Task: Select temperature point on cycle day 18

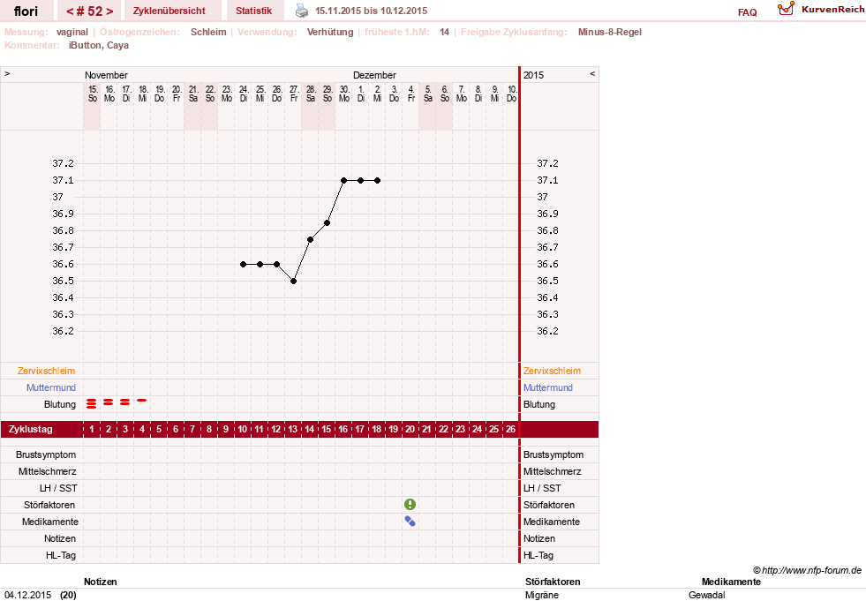Action: click(377, 181)
